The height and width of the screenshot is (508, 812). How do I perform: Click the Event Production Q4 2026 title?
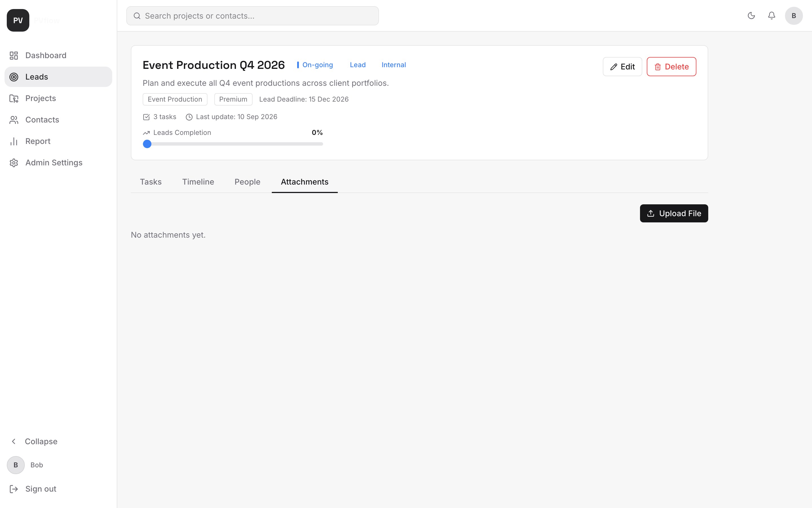pos(214,65)
